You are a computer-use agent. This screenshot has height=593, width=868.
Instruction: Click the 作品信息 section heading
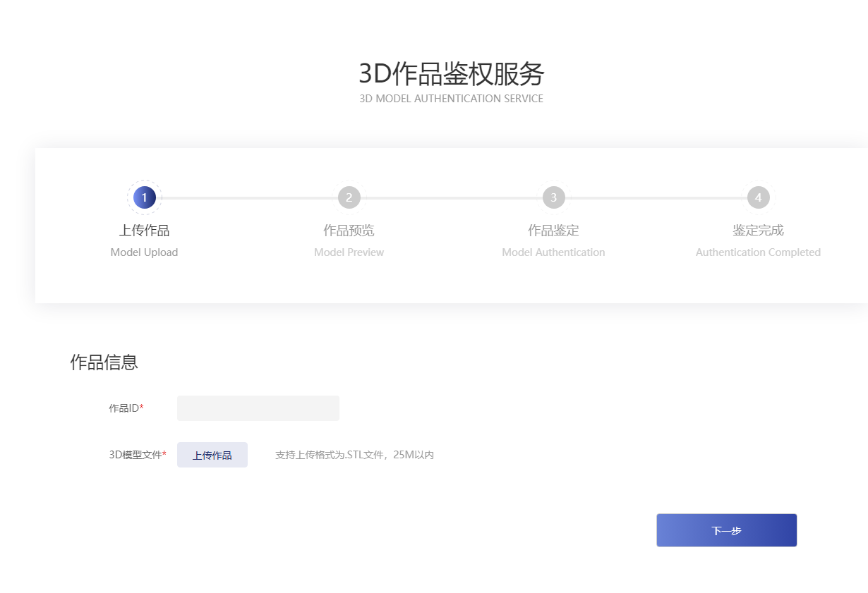(x=104, y=362)
